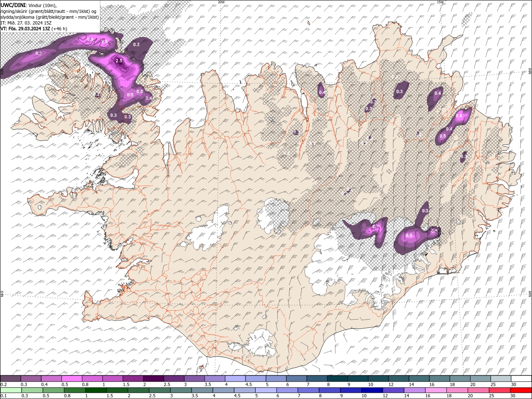Viewport: 532px width, 399px height.
Task: Pick the white 30 swatch in upper legend row
Action: pos(521,378)
